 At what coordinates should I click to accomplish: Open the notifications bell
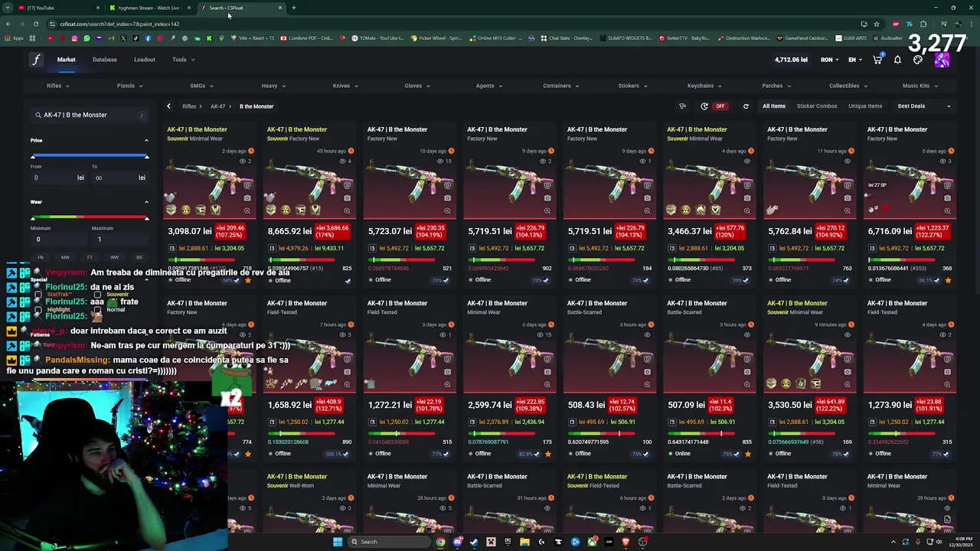(897, 60)
